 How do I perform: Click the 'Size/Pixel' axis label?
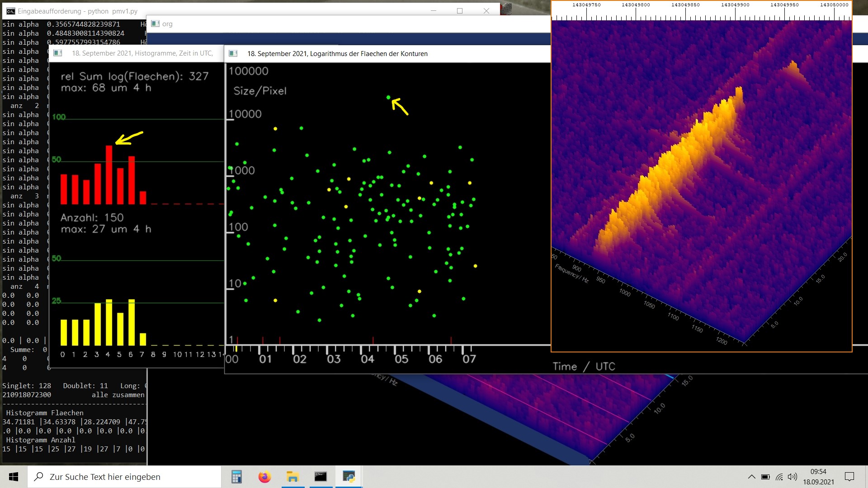[260, 91]
